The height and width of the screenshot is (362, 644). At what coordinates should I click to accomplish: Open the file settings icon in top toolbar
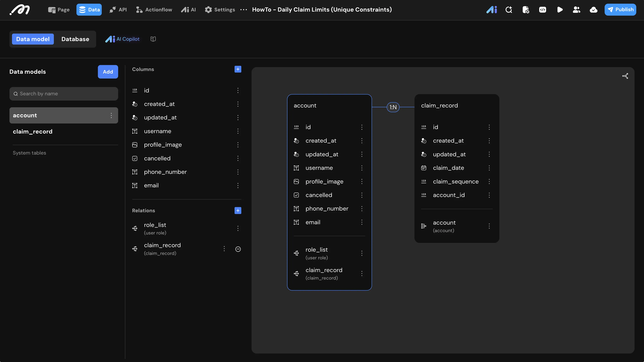(526, 10)
